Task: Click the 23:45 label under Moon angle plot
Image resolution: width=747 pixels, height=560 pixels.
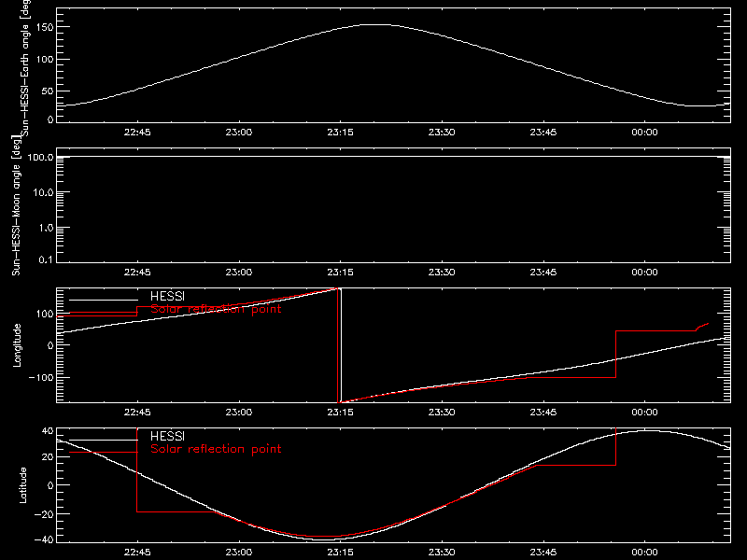Action: tap(543, 273)
